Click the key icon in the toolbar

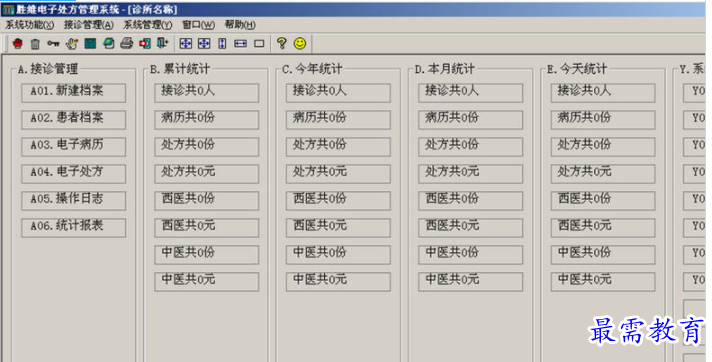click(53, 44)
